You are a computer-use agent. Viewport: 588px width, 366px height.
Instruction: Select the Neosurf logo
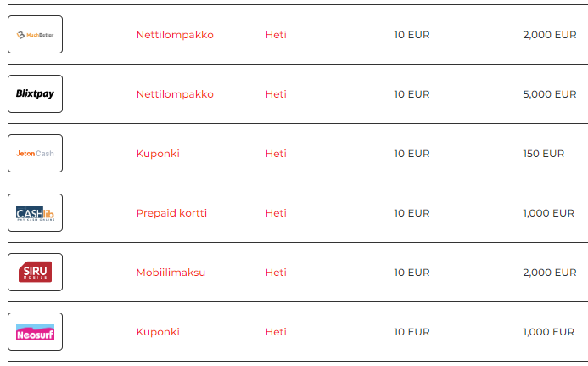(36, 331)
